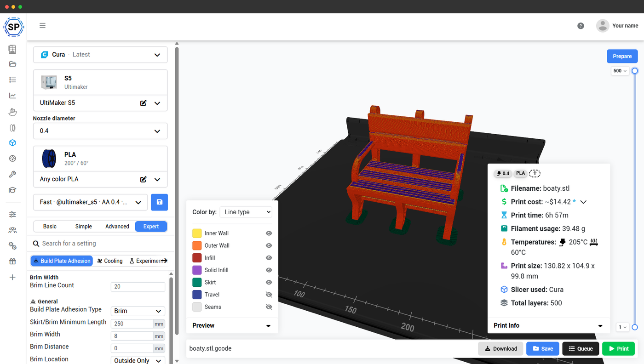
Task: Click the Search for a setting field
Action: 101,244
